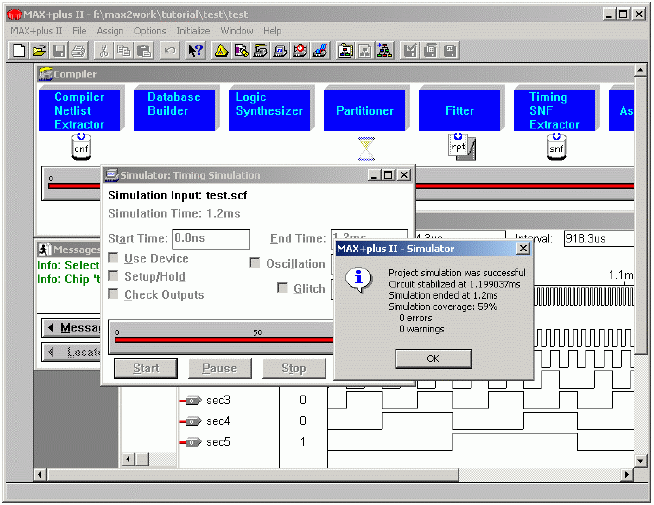Open the Help menu
This screenshot has height=505, width=654.
[272, 31]
